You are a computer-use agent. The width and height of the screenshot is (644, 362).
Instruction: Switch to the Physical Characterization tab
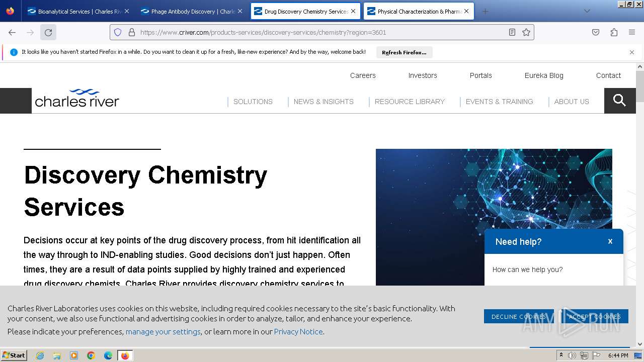click(419, 11)
